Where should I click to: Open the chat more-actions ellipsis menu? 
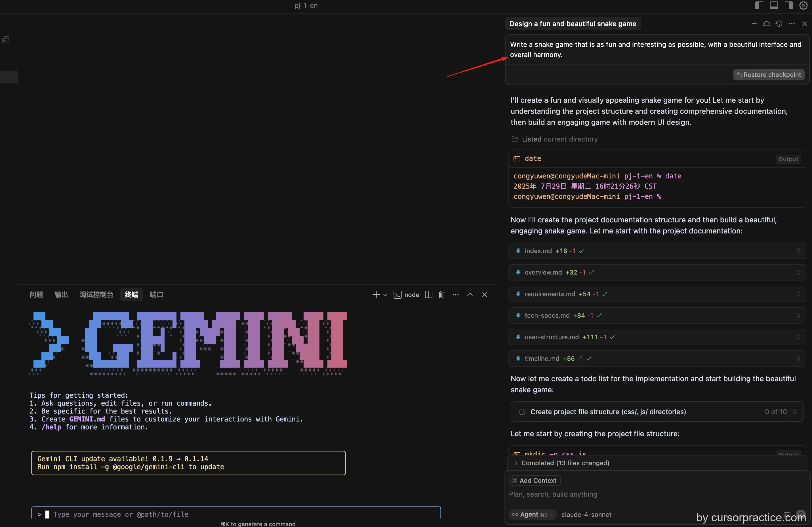[792, 24]
